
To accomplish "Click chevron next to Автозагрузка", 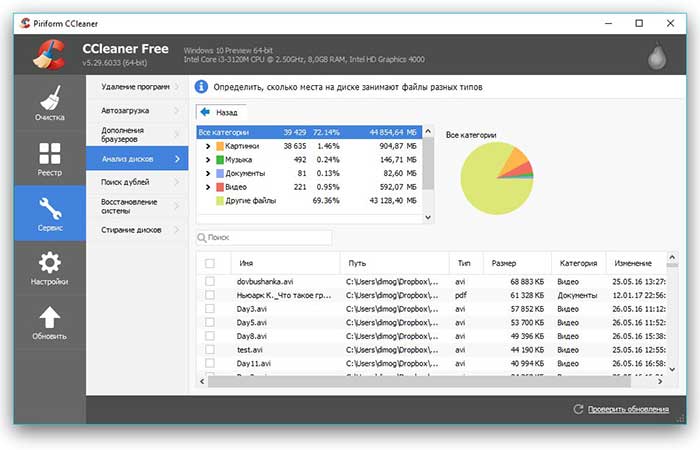I will pos(177,110).
